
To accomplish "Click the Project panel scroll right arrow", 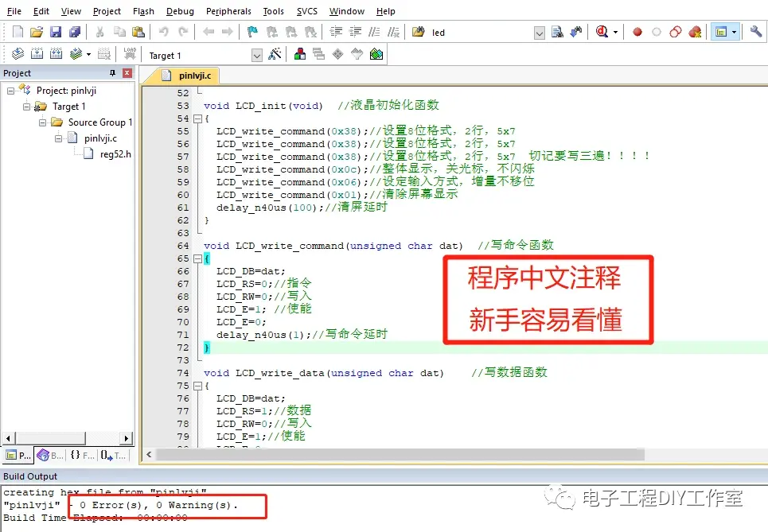I will point(127,438).
